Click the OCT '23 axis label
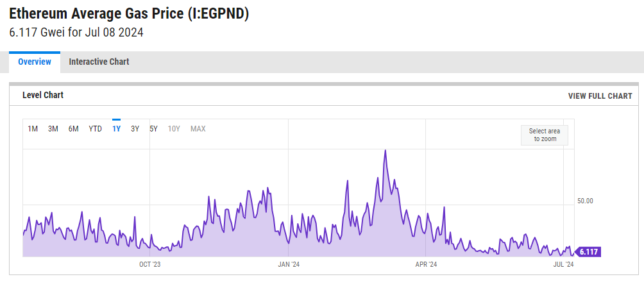Viewport: 644px width, 286px height. tap(150, 265)
